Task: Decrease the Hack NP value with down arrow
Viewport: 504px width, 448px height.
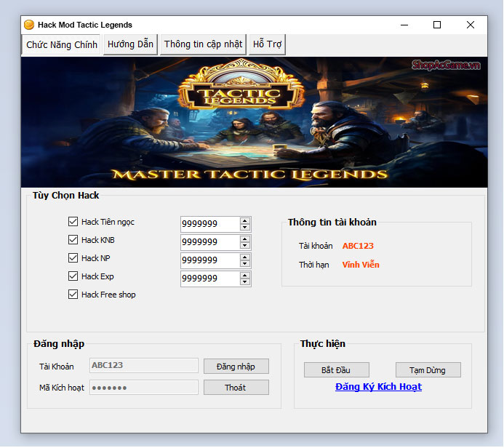Action: click(245, 264)
